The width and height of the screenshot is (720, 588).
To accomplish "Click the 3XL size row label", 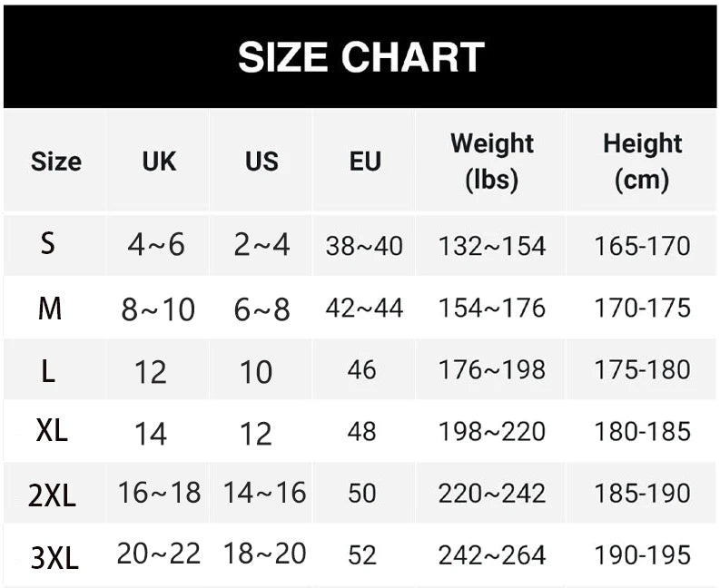I will coord(54,558).
